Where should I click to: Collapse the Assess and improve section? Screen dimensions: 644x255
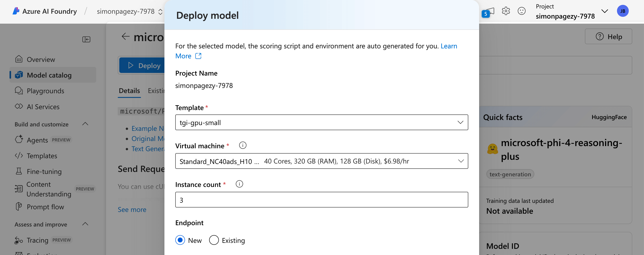85,224
